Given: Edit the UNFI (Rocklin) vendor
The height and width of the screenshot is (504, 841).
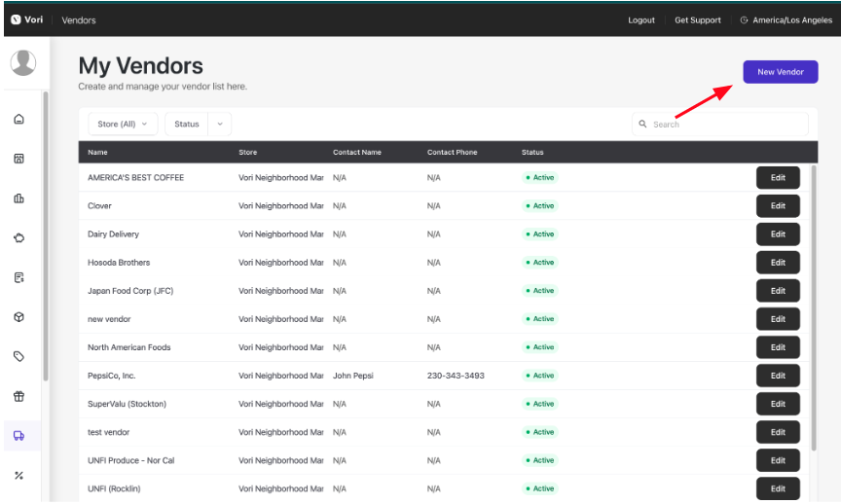Looking at the screenshot, I should (x=778, y=488).
